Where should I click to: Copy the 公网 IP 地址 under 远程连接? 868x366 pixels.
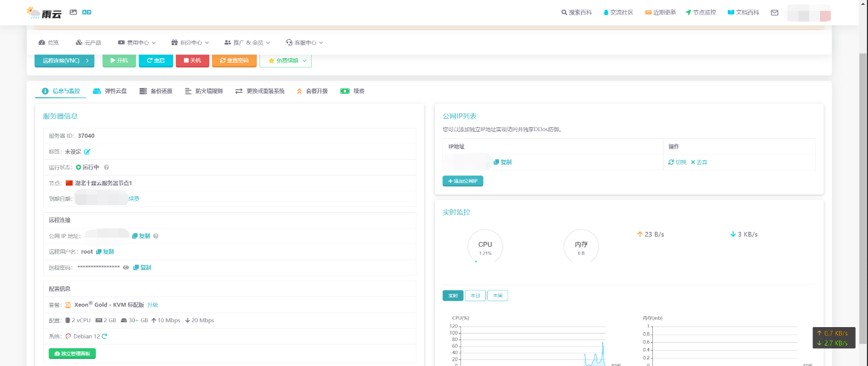point(141,236)
